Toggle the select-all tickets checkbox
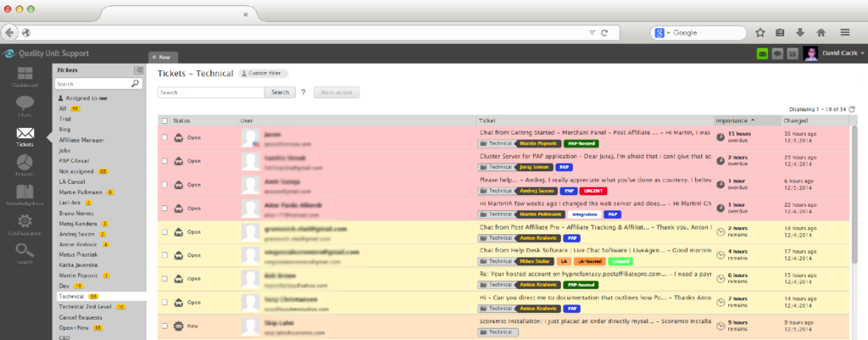Viewport: 868px width, 340px height. 164,120
